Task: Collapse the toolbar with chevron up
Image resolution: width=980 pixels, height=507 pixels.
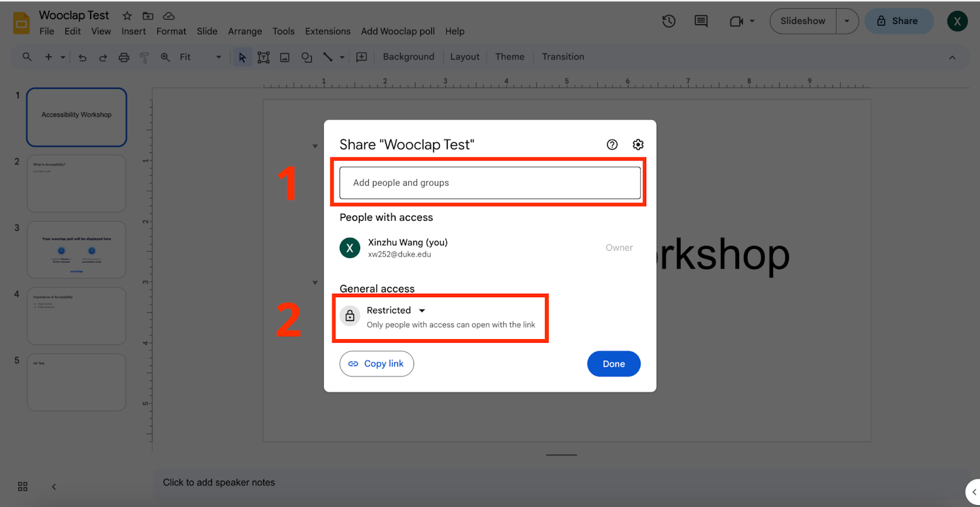Action: tap(952, 57)
